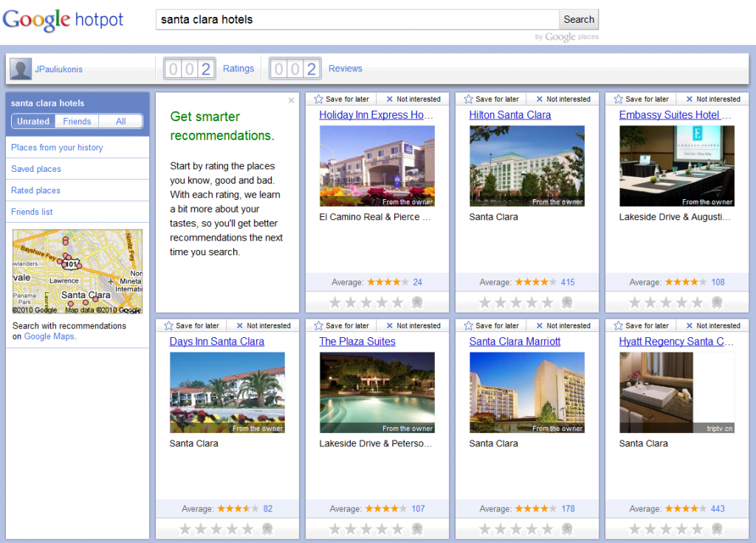Click the Santa Clara Marriott building photo
This screenshot has height=543, width=756.
(x=527, y=392)
